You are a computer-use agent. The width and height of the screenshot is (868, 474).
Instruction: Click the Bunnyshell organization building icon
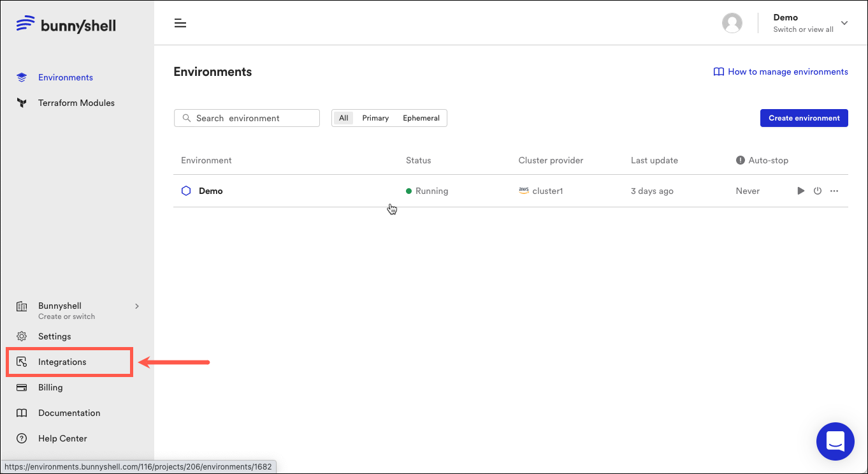[x=22, y=306]
